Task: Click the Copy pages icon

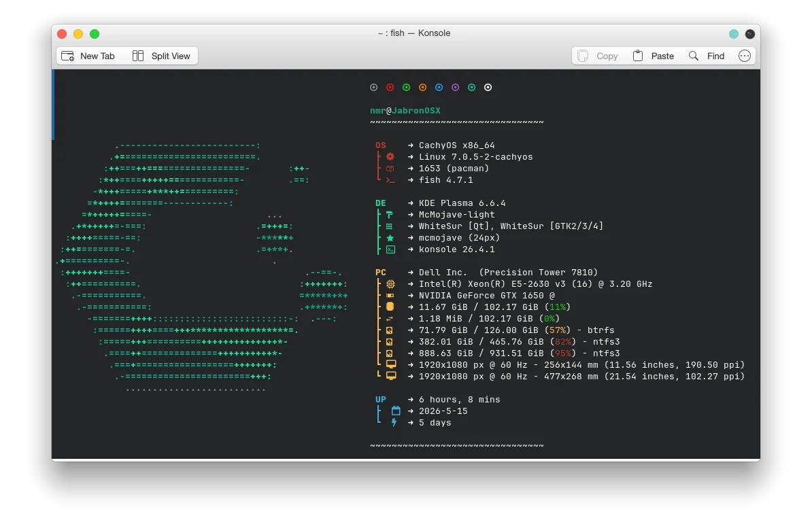Action: (583, 56)
